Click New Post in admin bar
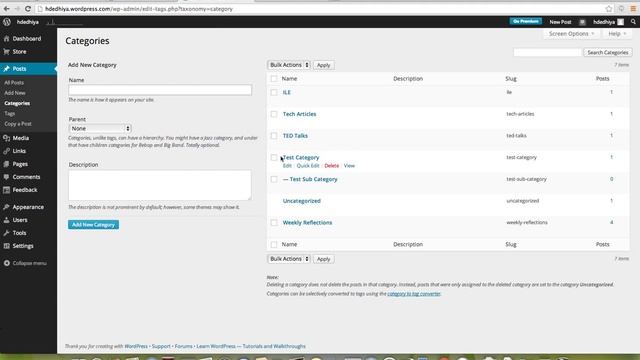The height and width of the screenshot is (360, 640). tap(560, 22)
